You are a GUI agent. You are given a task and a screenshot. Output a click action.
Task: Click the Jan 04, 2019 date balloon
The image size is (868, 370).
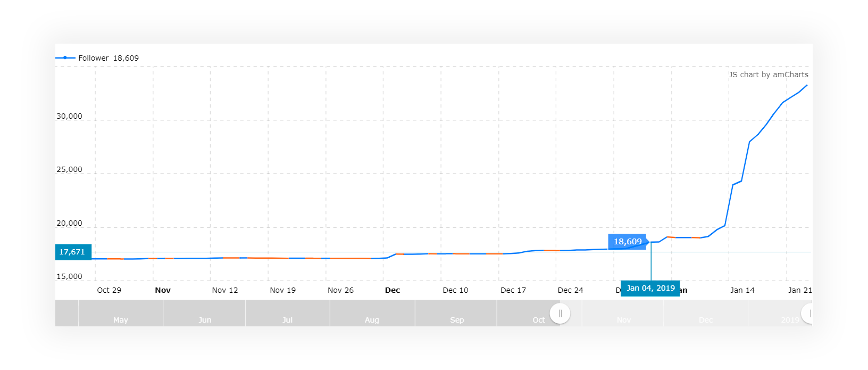pyautogui.click(x=650, y=288)
